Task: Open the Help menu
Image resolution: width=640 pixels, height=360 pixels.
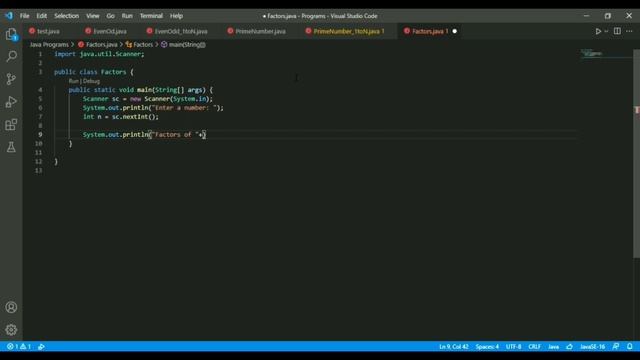Action: point(176,16)
